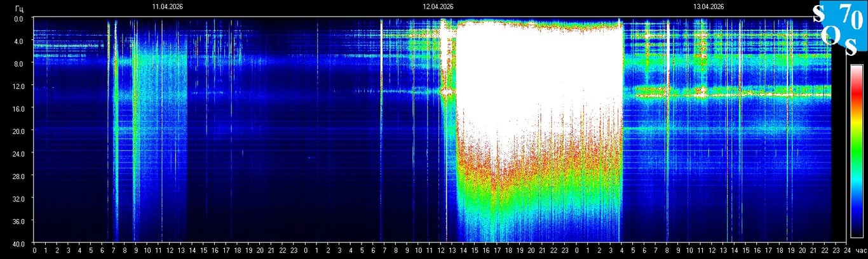Screen dimensions: 868x259
Task: Click the 40.0 frequency axis label
Action: [19, 243]
